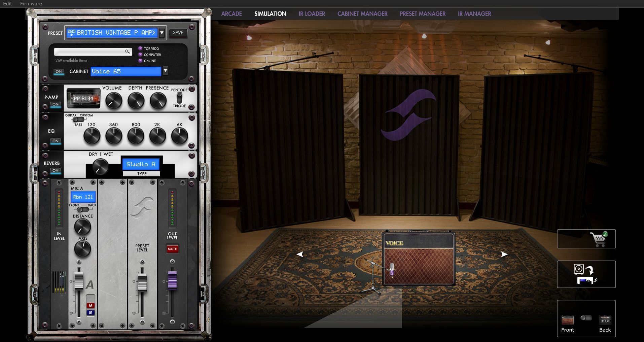The width and height of the screenshot is (644, 342).
Task: Select the Torpedo source radio button
Action: point(140,48)
